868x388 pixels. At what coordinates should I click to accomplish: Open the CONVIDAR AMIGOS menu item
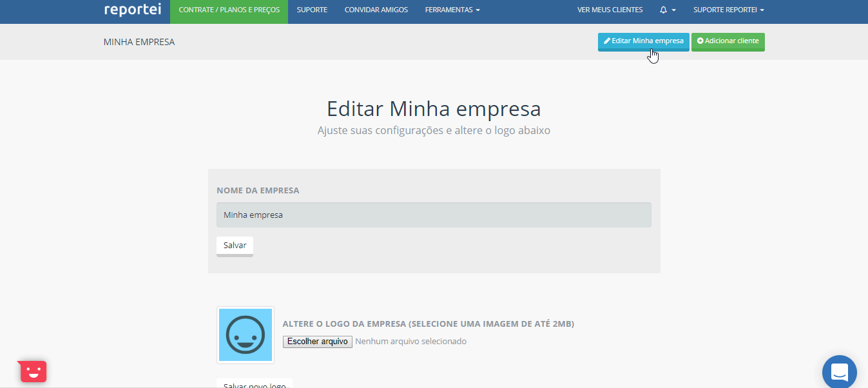coord(376,10)
